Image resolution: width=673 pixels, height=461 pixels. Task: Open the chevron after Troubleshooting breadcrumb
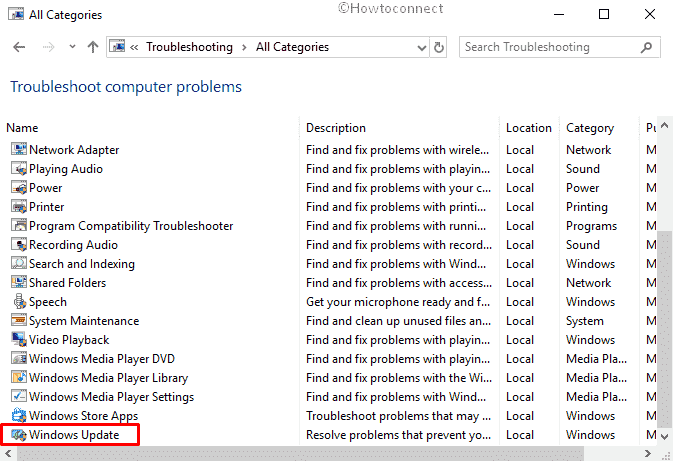244,47
